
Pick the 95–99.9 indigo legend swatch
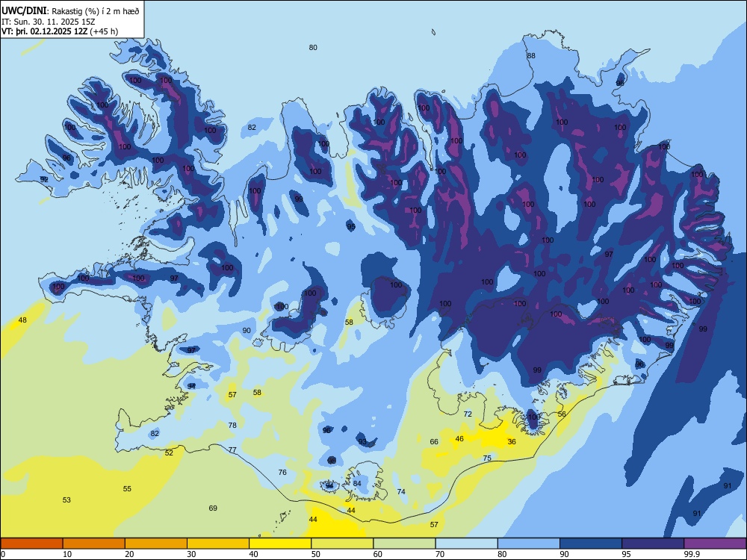coord(653,544)
